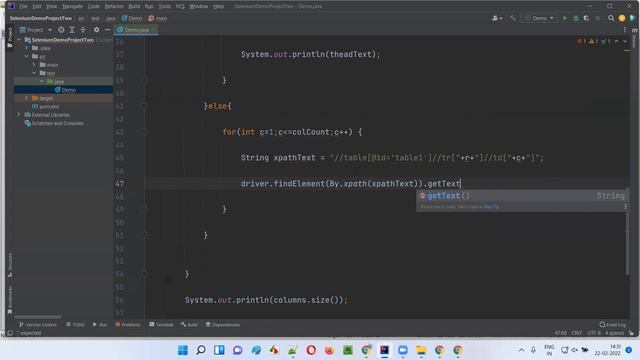Open the VCS menu
Image resolution: width=640 pixels, height=360 pixels.
tap(180, 6)
